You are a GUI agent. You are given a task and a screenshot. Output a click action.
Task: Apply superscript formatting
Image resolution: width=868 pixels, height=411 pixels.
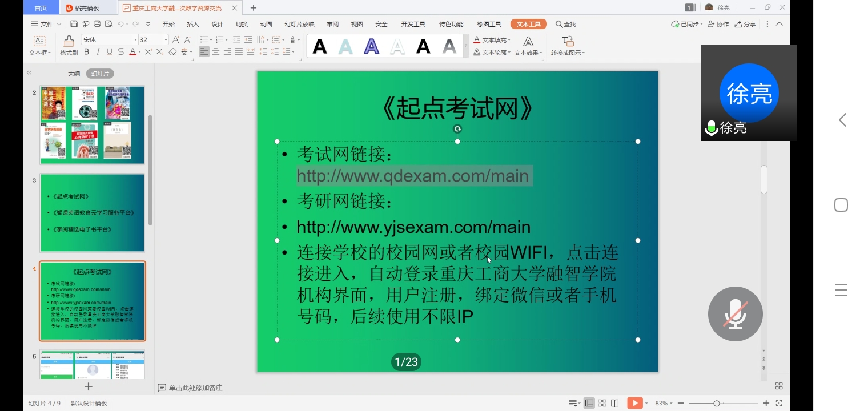148,52
